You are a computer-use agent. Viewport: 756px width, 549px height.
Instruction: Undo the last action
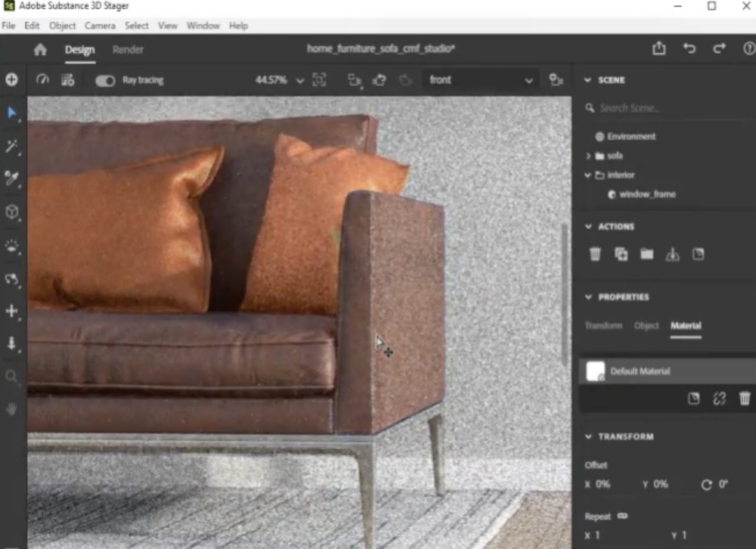click(689, 48)
